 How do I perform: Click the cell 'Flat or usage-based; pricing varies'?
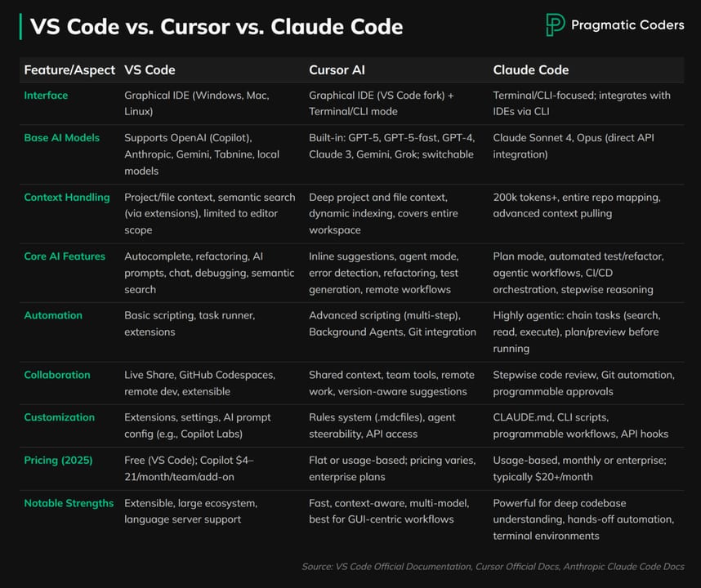[x=392, y=469]
